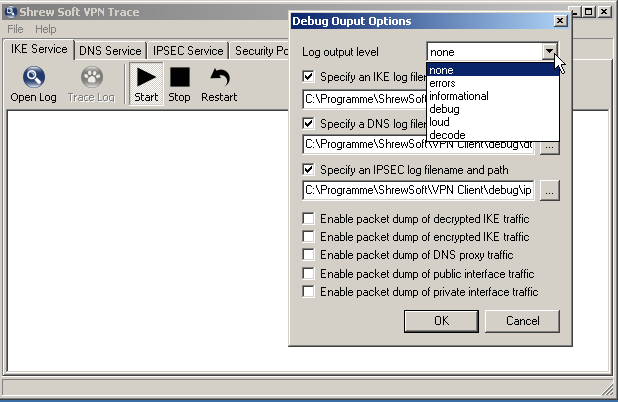This screenshot has width=618, height=402.
Task: Enable packet dump of private interface traffic
Action: pos(308,292)
